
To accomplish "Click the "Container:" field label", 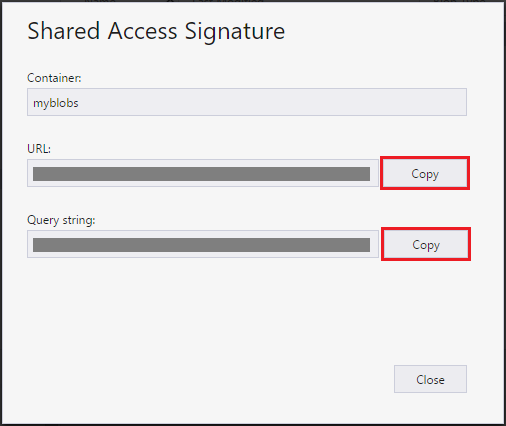I will coord(54,78).
